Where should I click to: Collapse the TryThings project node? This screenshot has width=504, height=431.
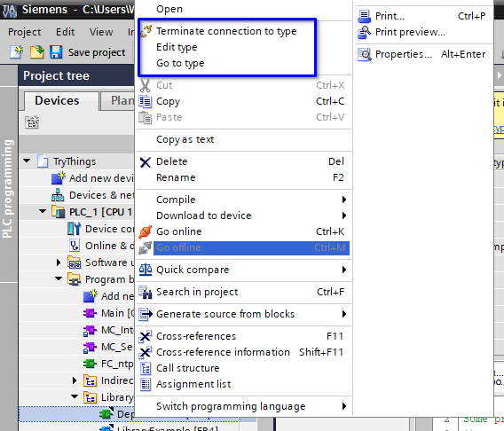click(x=27, y=161)
